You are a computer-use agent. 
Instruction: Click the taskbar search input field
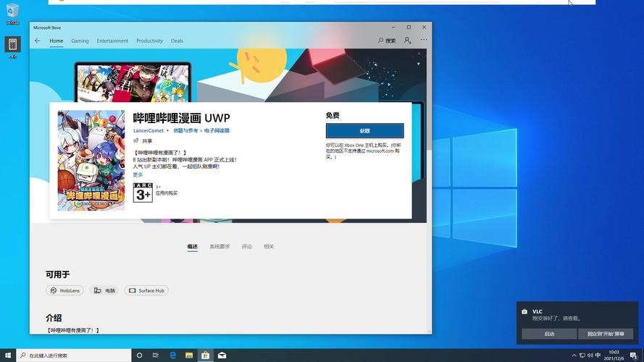tap(74, 355)
